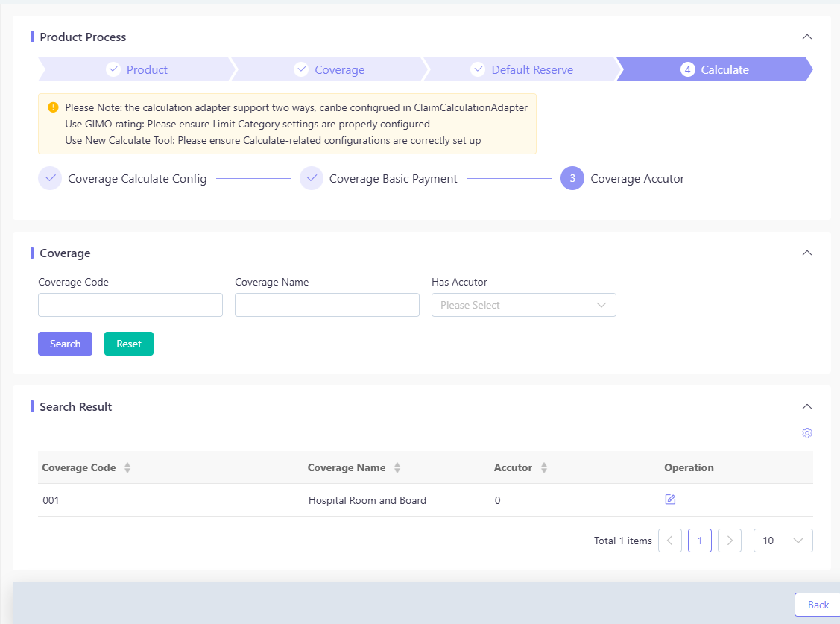Click the Coverage Accutor step label
The image size is (840, 624).
[637, 179]
